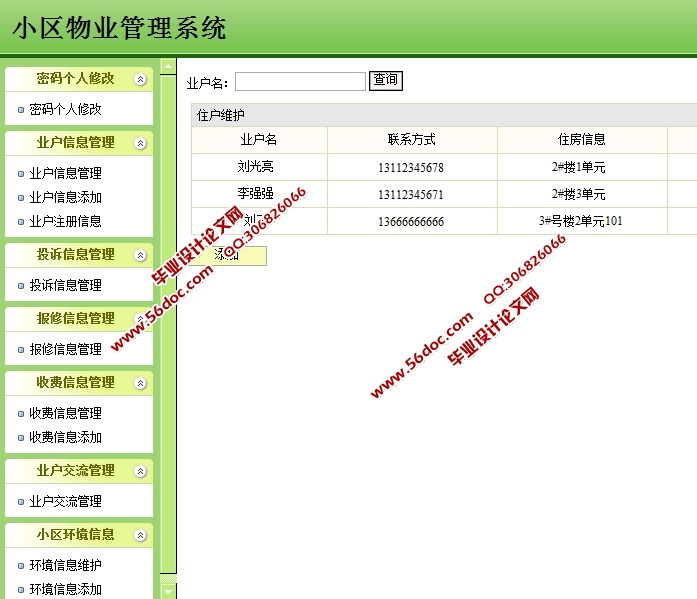Click 业户交流管理 section header title
Image resolution: width=697 pixels, height=599 pixels.
coord(76,471)
